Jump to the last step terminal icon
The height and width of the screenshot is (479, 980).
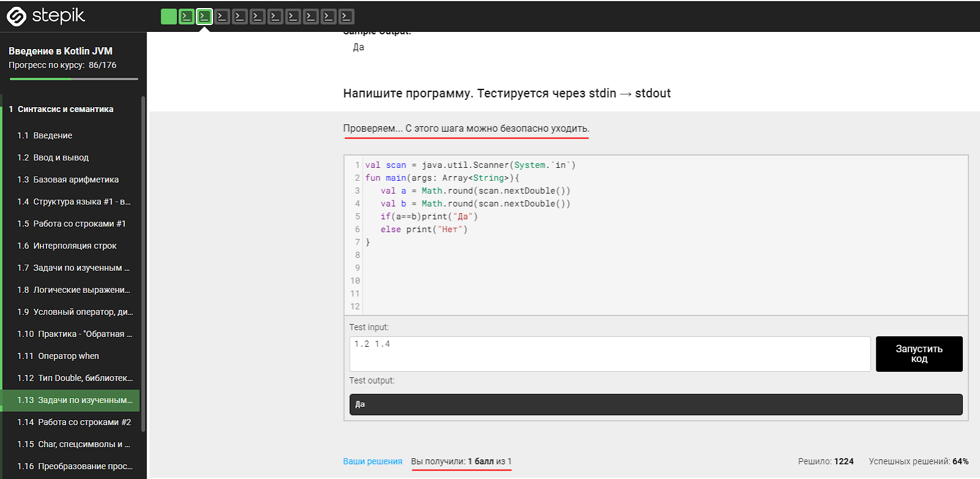click(346, 17)
